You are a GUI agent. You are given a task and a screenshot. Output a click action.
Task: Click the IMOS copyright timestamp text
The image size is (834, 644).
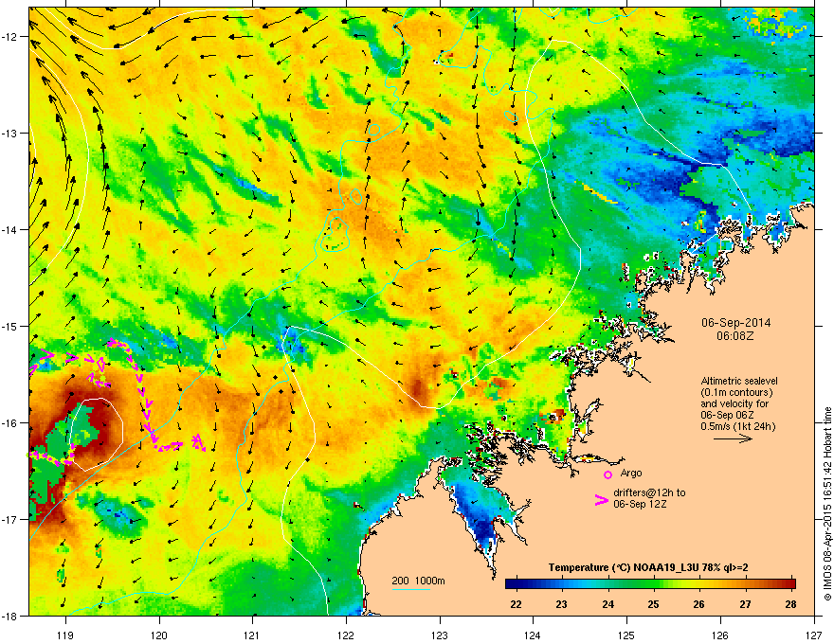[827, 504]
